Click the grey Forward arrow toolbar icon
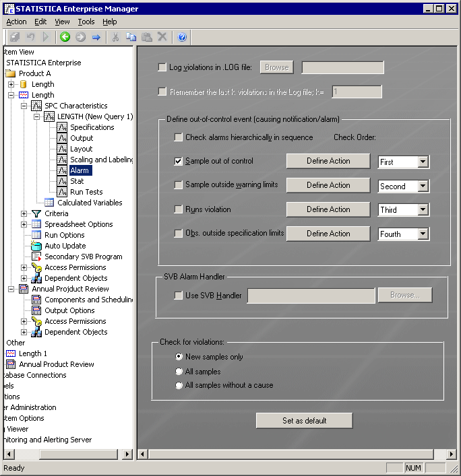 tap(80, 37)
